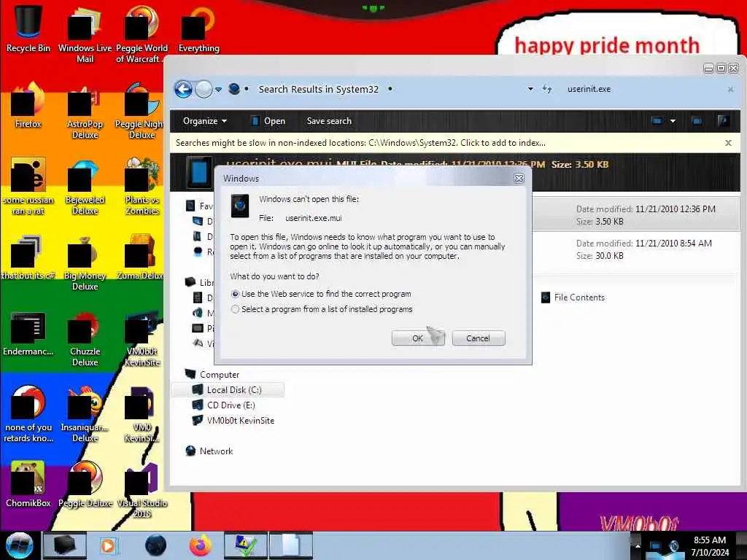Open Bejeweled Deluxe desktop icon
Viewport: 747px width, 560px height.
(85, 187)
